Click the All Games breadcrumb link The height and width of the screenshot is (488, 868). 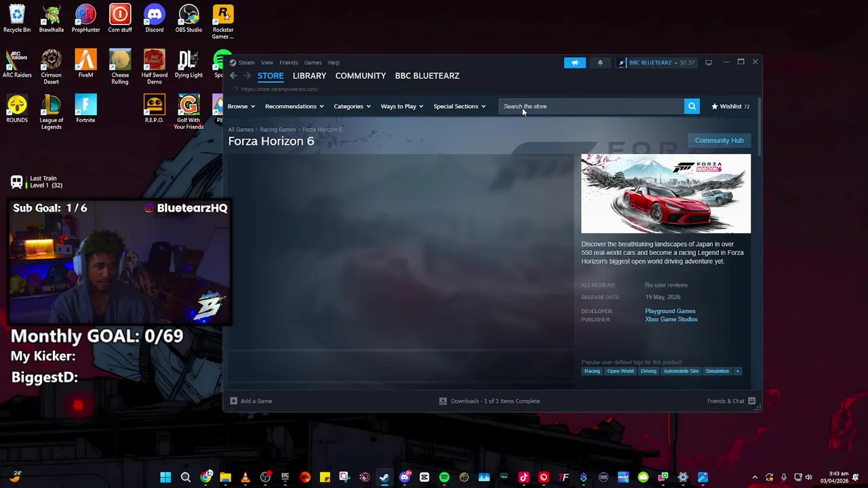[x=241, y=129]
